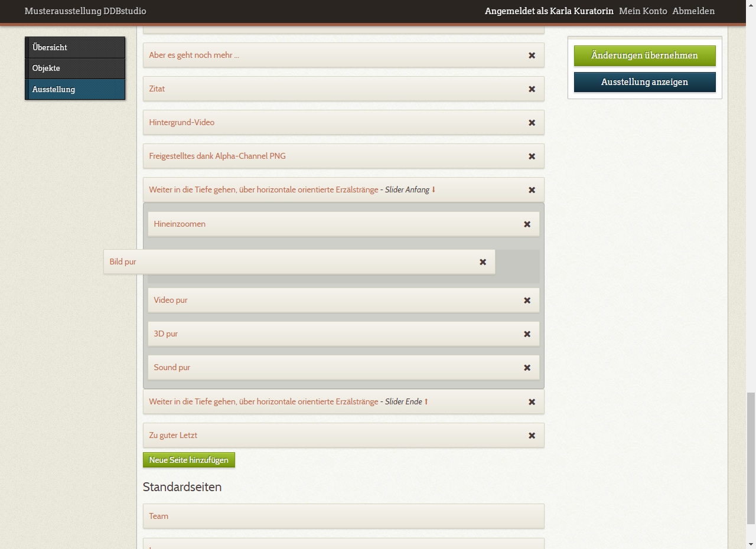Click Abmelden to log out
Image resolution: width=756 pixels, height=549 pixels.
(693, 11)
